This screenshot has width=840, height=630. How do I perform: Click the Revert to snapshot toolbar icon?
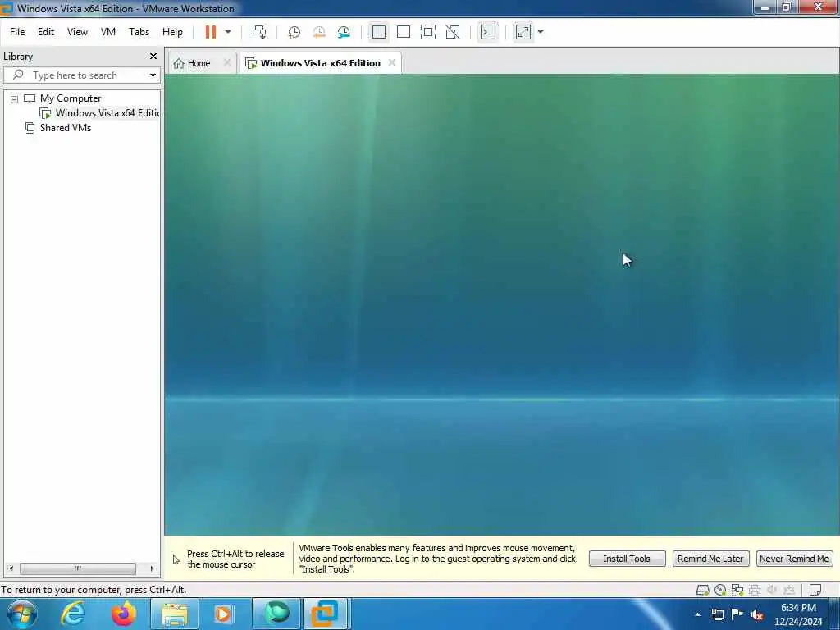click(x=319, y=32)
